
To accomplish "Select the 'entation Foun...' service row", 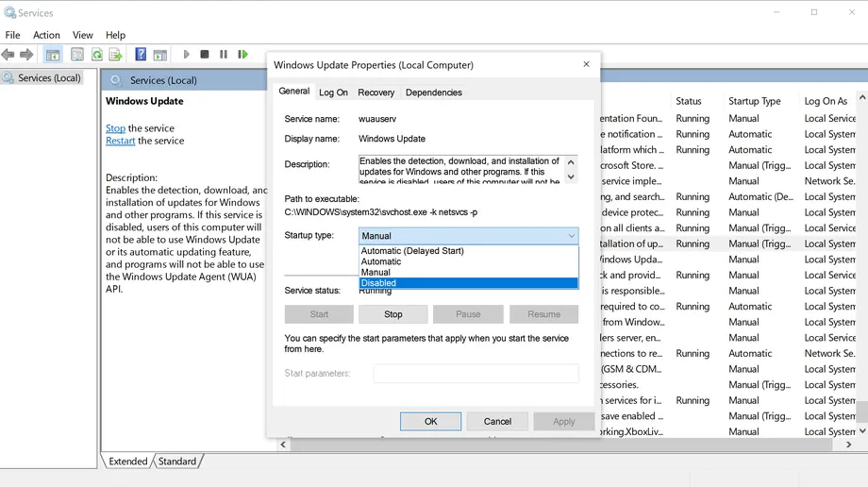I will pos(728,119).
